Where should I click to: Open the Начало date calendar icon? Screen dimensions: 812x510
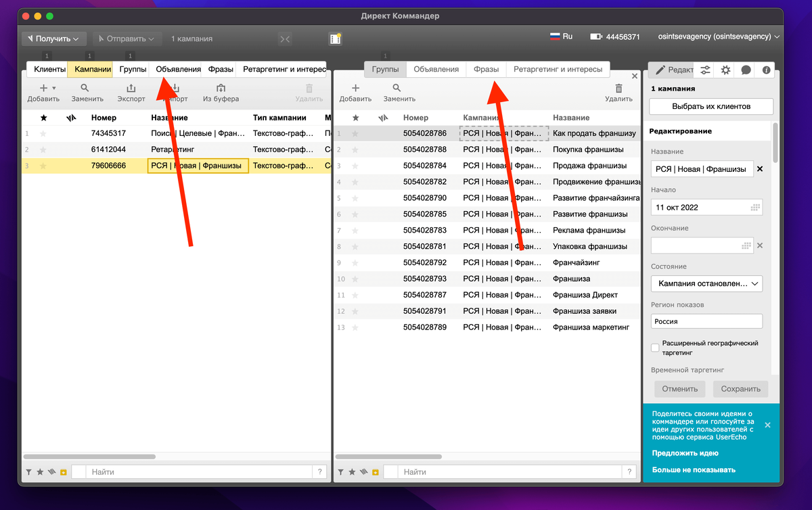pyautogui.click(x=756, y=207)
